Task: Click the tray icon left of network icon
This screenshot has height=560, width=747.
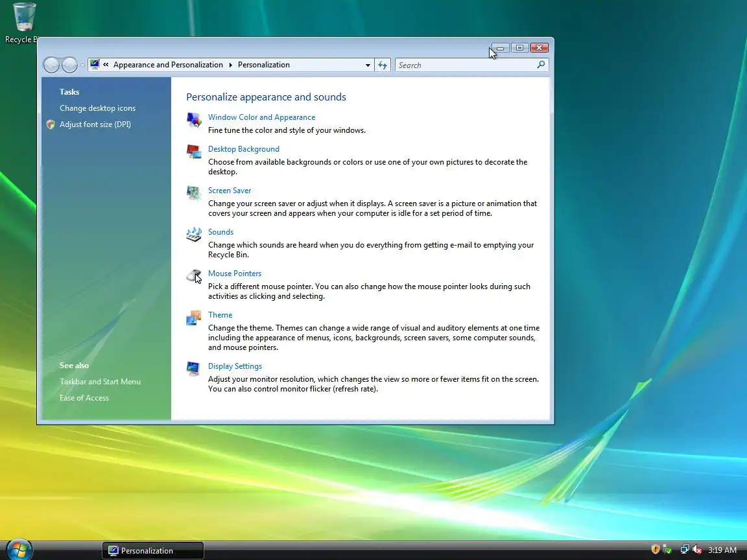Action: tap(667, 550)
